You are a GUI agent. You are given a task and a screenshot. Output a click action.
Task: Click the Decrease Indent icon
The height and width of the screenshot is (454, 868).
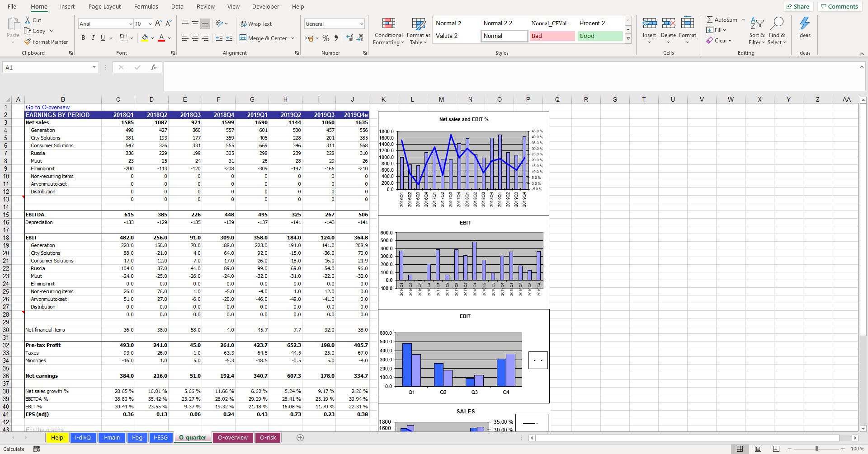tap(219, 38)
